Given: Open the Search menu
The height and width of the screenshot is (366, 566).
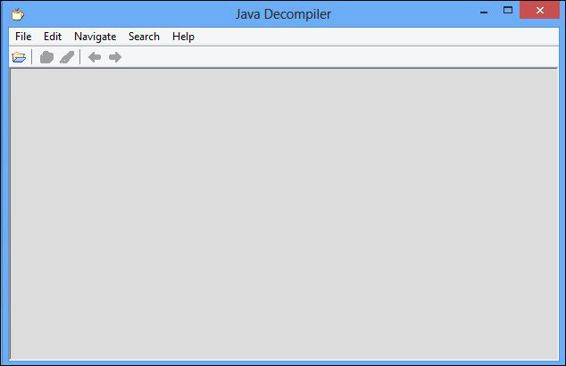Looking at the screenshot, I should [144, 36].
